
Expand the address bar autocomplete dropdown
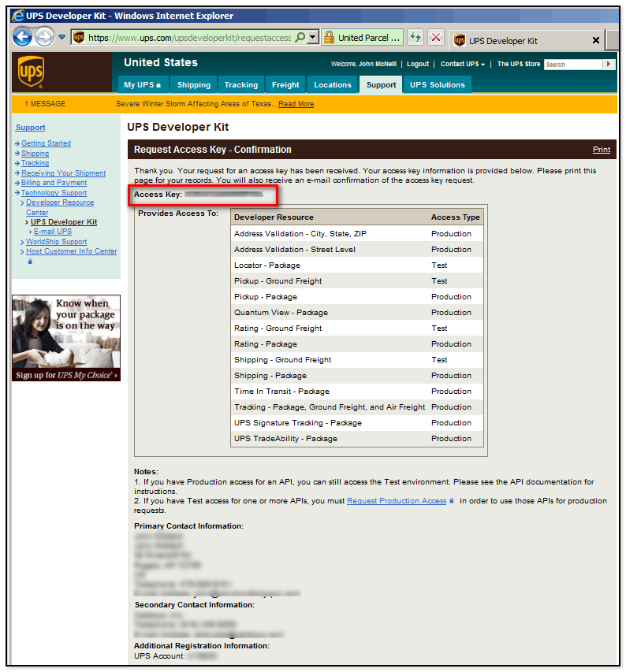point(313,38)
